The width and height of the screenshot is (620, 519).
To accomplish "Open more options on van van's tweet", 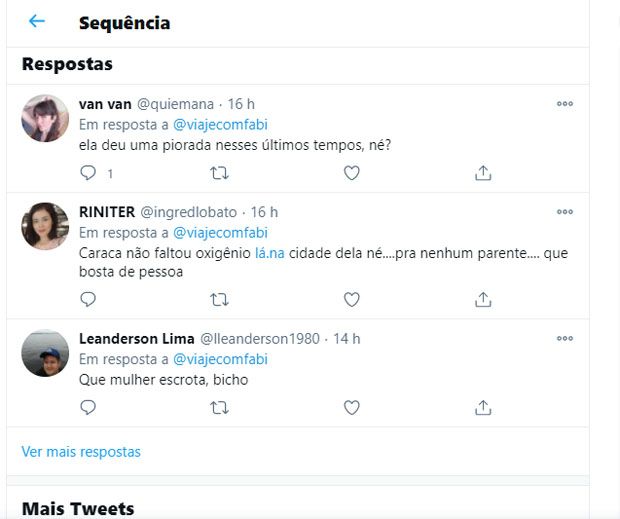I will [565, 104].
